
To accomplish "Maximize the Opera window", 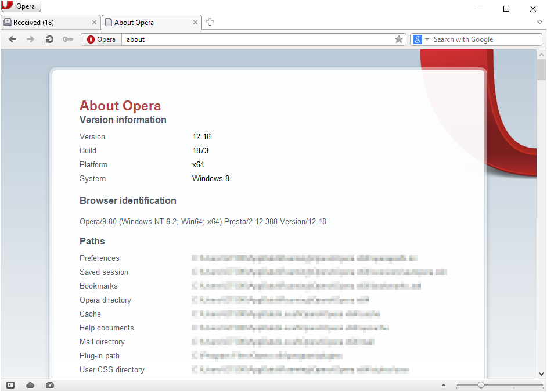I will (506, 9).
